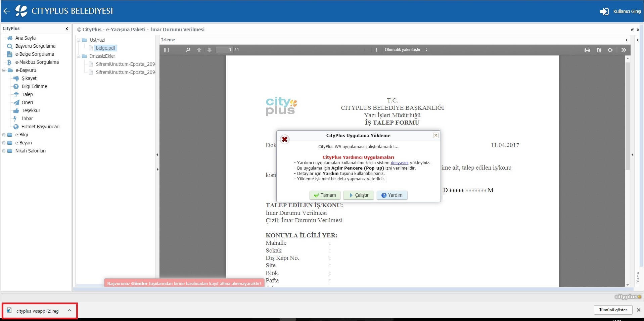The height and width of the screenshot is (321, 644).
Task: Click the back arrow in the header
Action: tap(6, 11)
